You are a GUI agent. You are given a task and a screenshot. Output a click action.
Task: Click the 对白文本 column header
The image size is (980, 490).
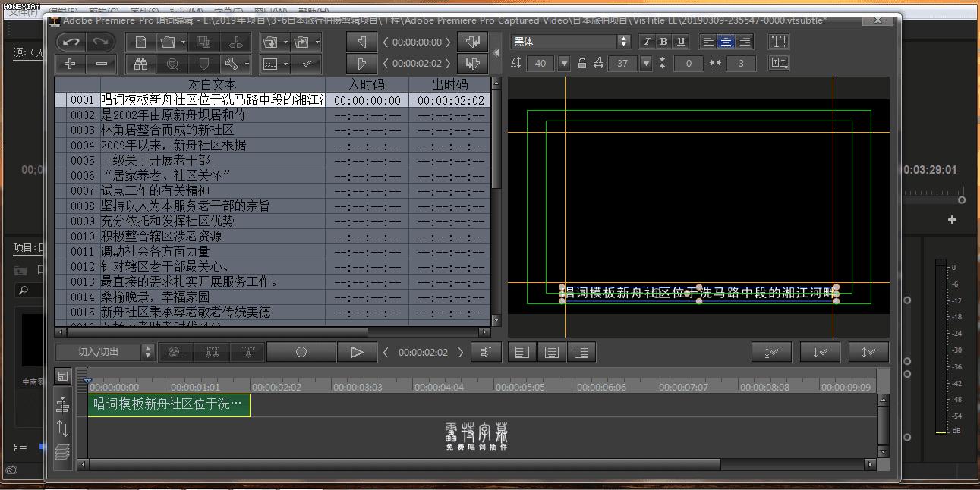212,84
